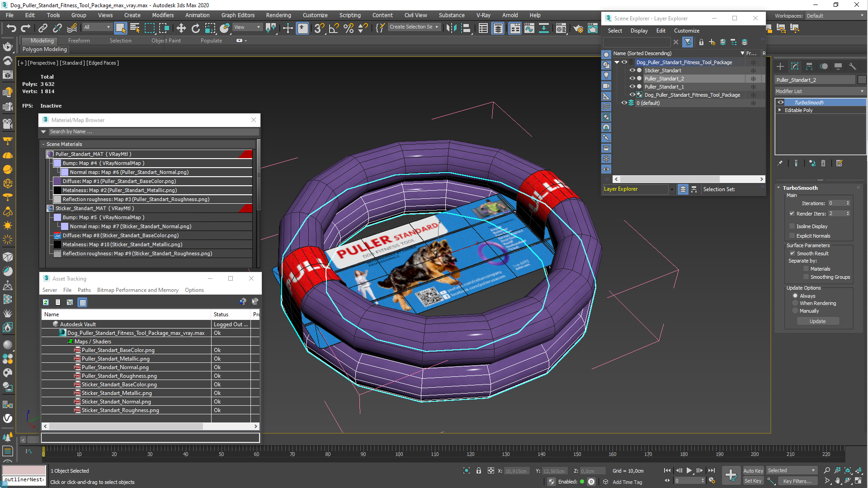Screen dimensions: 868x488
Task: Open Select by Name dialog icon
Action: [x=135, y=28]
